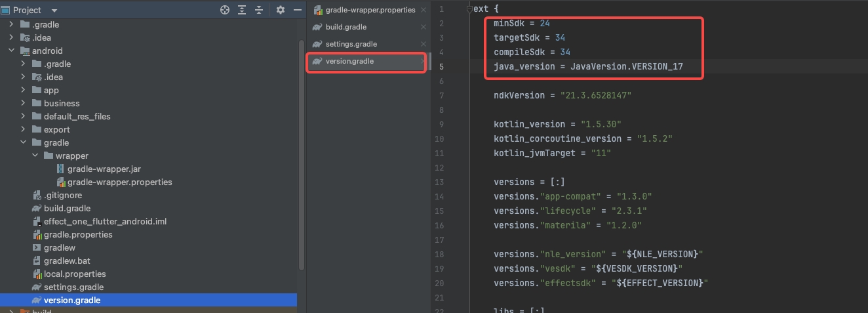Close the gradle-wrapper.properties tab

coord(423,10)
